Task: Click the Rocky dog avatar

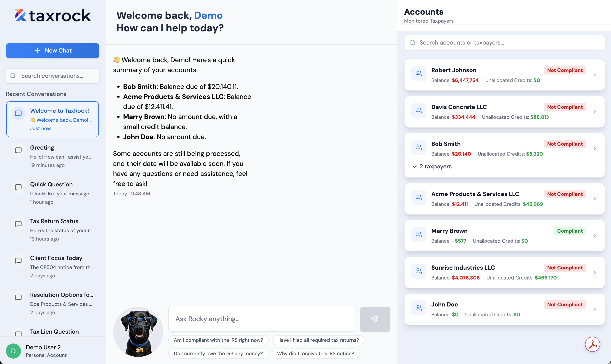Action: (138, 332)
